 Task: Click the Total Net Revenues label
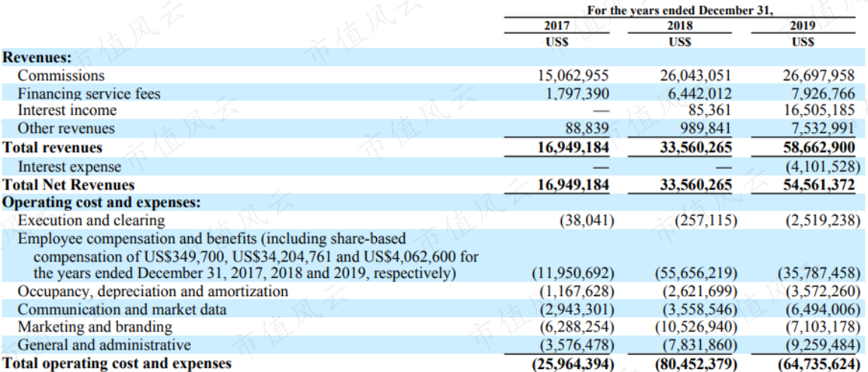68,184
